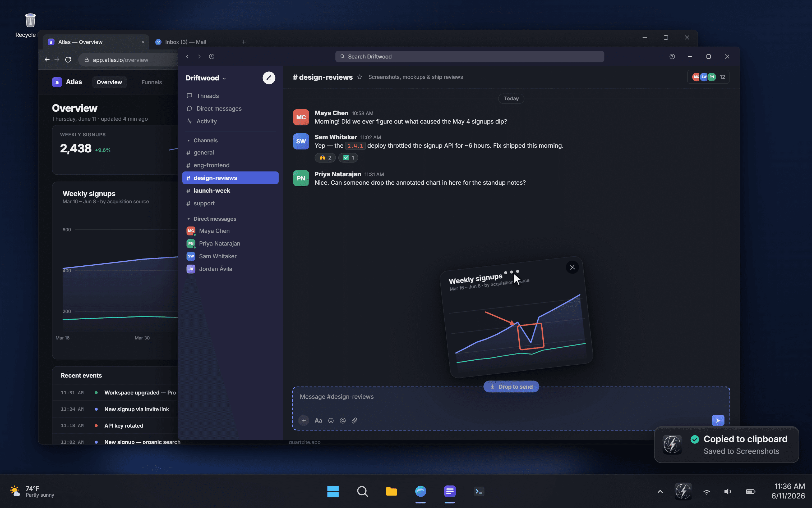Send the message with arrow button

tap(718, 420)
